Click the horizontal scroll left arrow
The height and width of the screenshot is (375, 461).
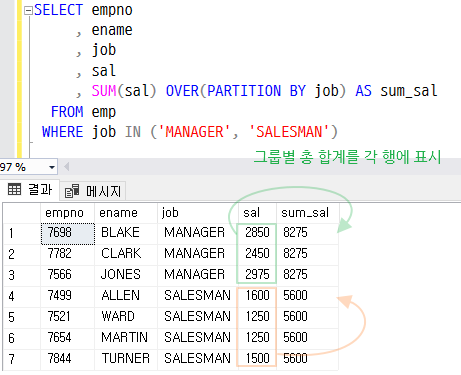point(67,167)
